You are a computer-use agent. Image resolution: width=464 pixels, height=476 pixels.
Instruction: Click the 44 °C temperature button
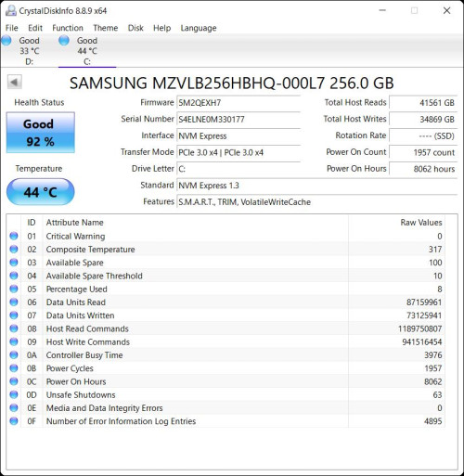click(x=41, y=192)
